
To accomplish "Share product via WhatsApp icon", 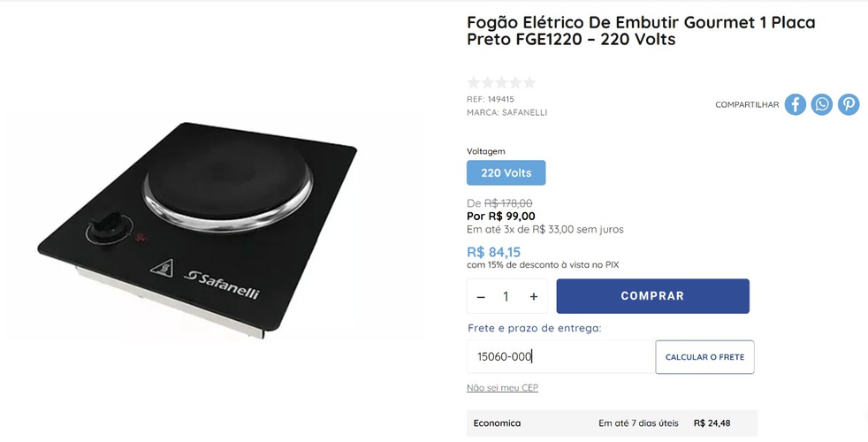I will point(821,104).
